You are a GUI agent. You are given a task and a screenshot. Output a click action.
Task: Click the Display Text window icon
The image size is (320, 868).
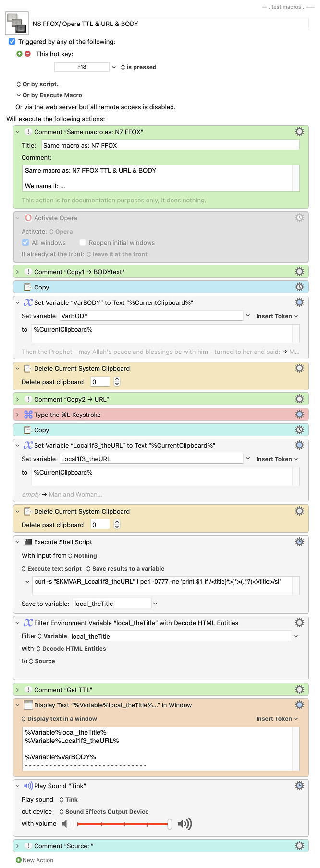click(27, 704)
